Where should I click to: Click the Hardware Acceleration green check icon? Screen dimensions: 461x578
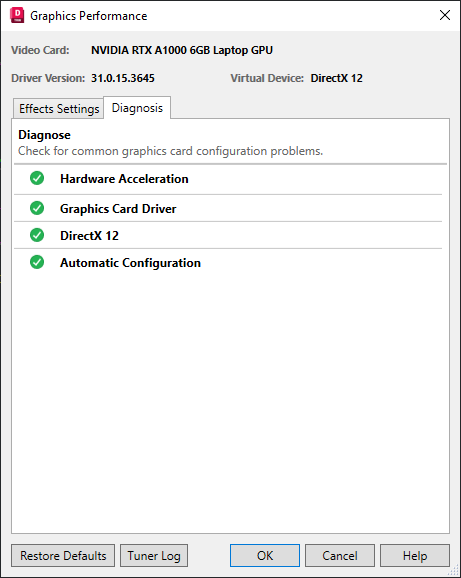coord(37,178)
